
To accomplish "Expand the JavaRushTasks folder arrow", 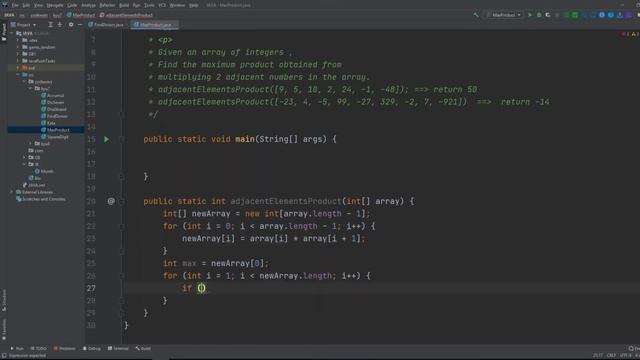I will pyautogui.click(x=18, y=61).
